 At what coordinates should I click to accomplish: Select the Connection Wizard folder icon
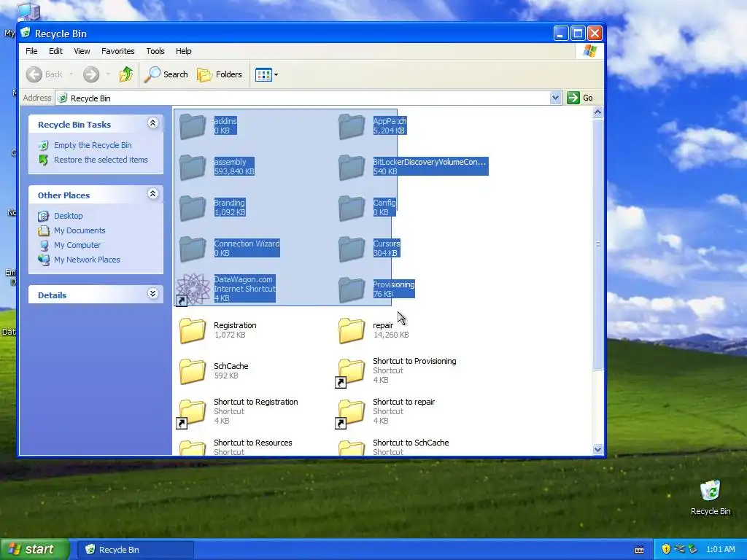(193, 249)
